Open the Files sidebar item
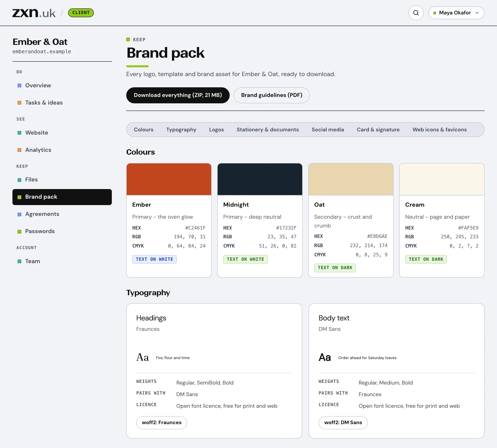 click(x=62, y=180)
